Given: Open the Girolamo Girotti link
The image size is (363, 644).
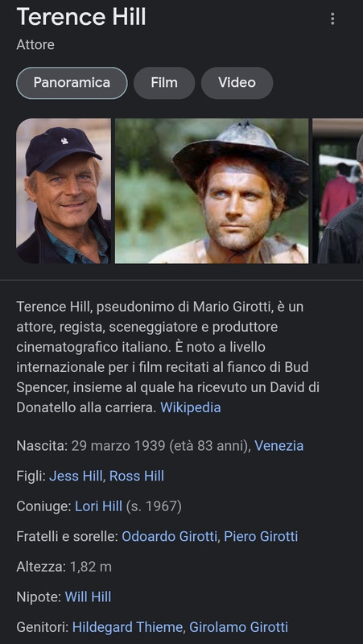Looking at the screenshot, I should point(238,627).
